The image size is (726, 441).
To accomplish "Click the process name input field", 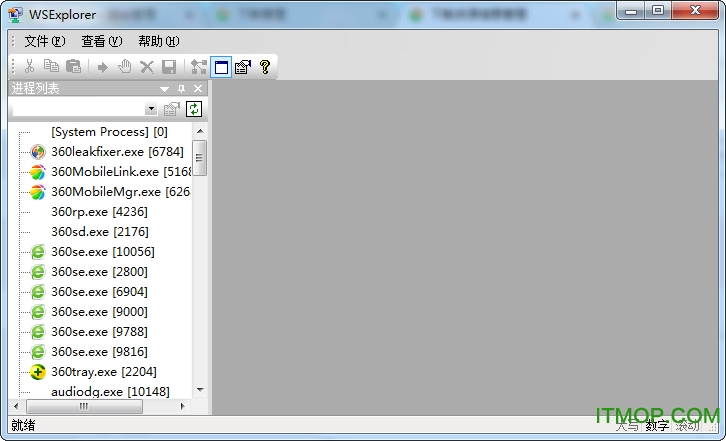I will 79,109.
